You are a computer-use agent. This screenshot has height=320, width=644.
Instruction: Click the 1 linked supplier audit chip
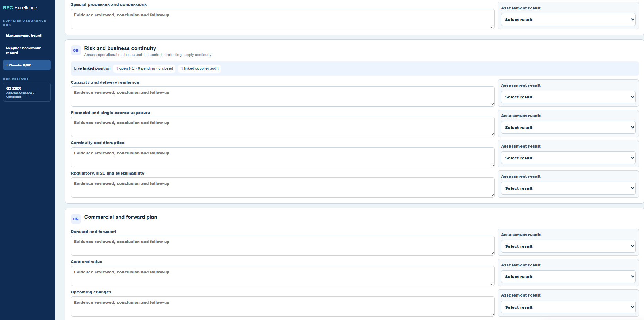pos(200,68)
